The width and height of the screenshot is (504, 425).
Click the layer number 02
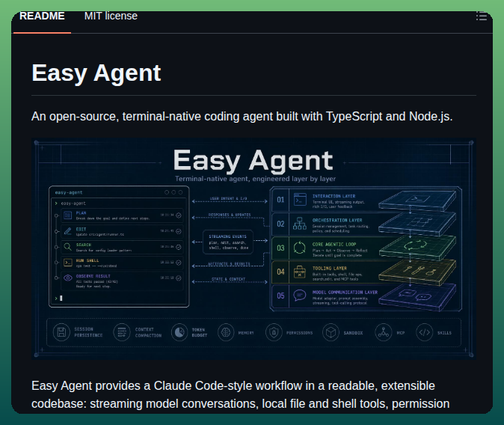point(280,224)
